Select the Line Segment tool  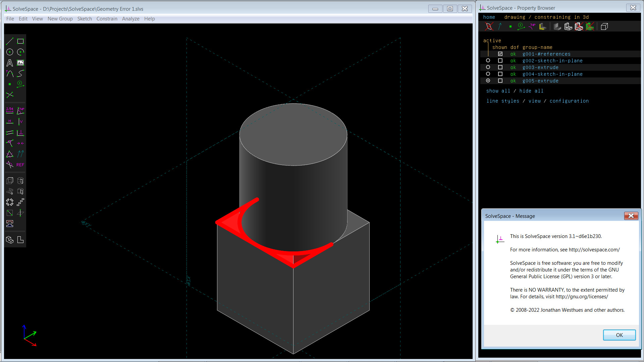pos(9,41)
